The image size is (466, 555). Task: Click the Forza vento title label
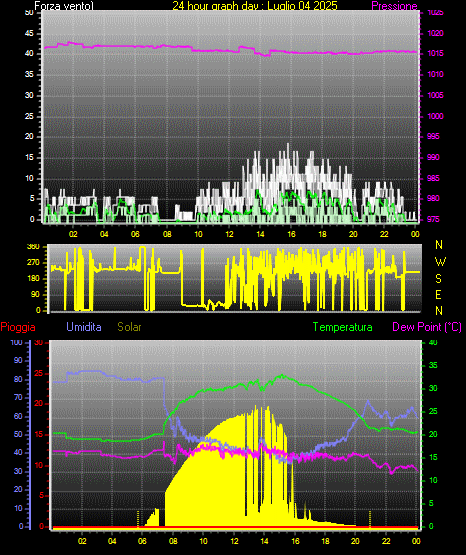[64, 6]
